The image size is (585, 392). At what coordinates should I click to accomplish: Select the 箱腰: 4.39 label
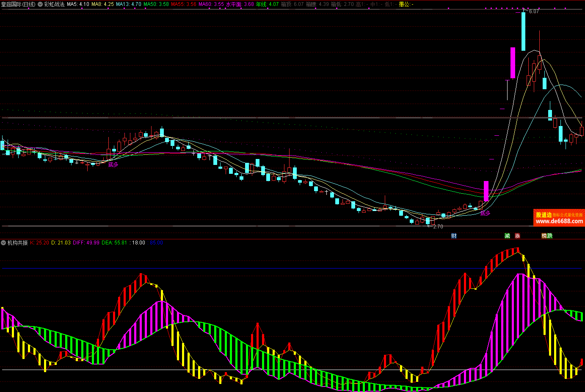pyautogui.click(x=317, y=4)
